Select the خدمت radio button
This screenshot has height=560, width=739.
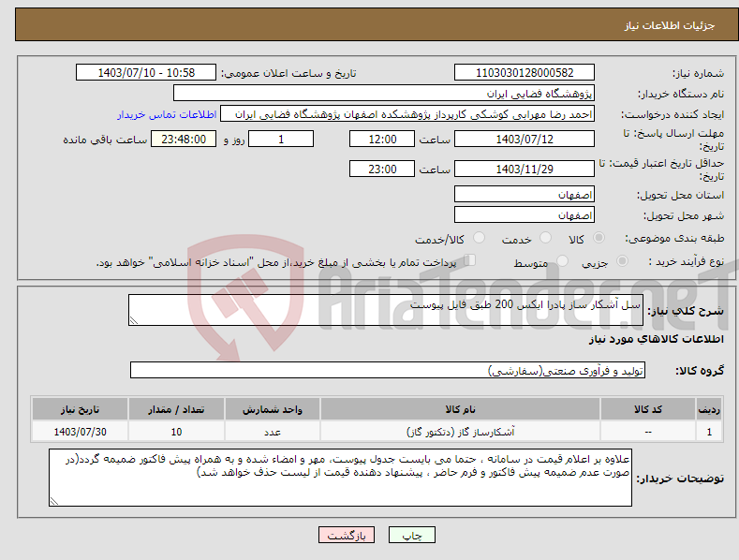[545, 238]
